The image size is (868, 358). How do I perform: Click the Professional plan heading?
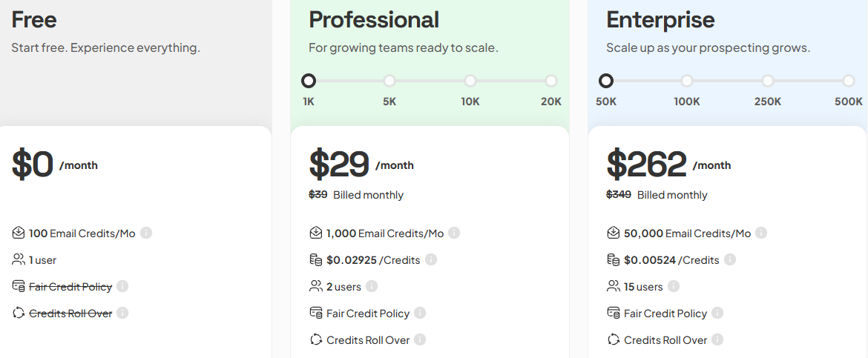(x=374, y=20)
